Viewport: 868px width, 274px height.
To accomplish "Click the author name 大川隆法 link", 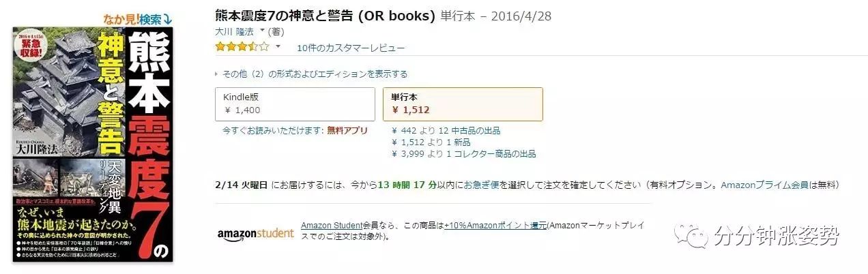I will (235, 31).
